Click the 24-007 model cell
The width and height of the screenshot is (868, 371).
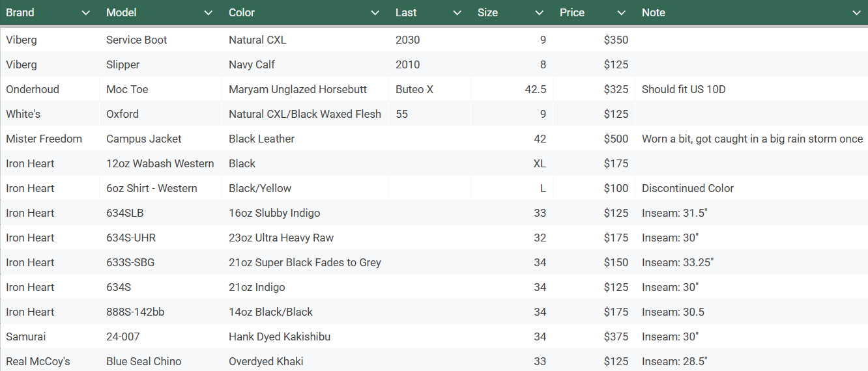pos(160,337)
